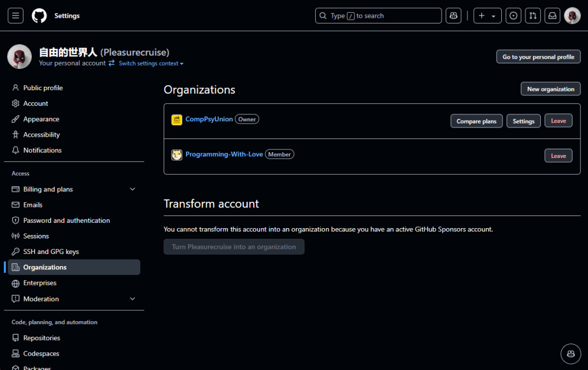Screen dimensions: 588x370
Task: Open the hamburger navigation menu
Action: (x=16, y=16)
